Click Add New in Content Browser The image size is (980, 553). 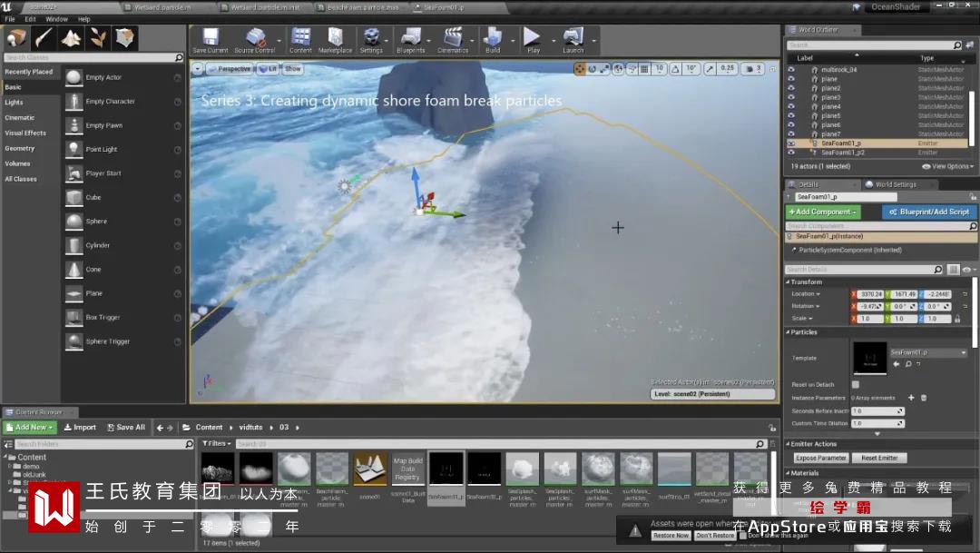(x=29, y=428)
